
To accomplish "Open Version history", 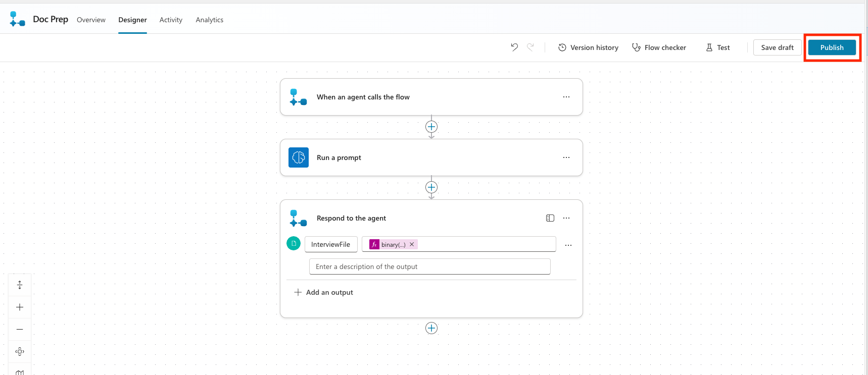I will [x=588, y=47].
